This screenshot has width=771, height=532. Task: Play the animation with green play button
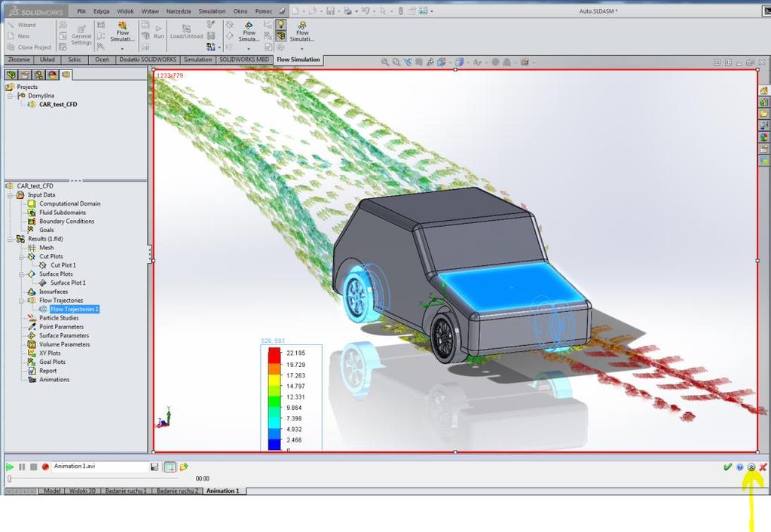[x=10, y=466]
